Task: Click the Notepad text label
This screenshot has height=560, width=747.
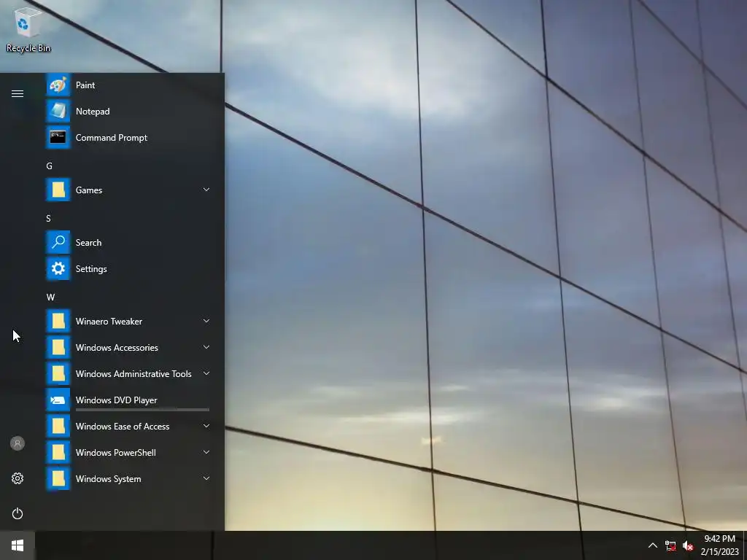Action: click(93, 112)
